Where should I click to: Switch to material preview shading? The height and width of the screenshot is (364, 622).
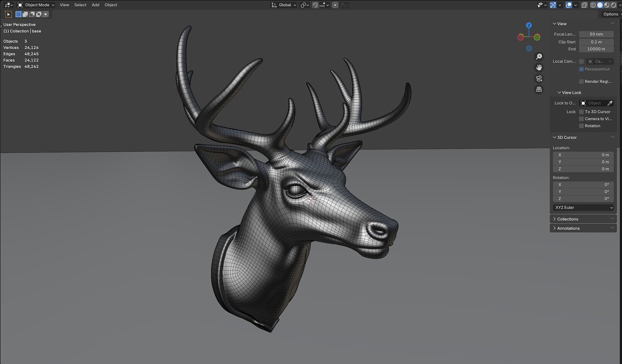coord(607,5)
